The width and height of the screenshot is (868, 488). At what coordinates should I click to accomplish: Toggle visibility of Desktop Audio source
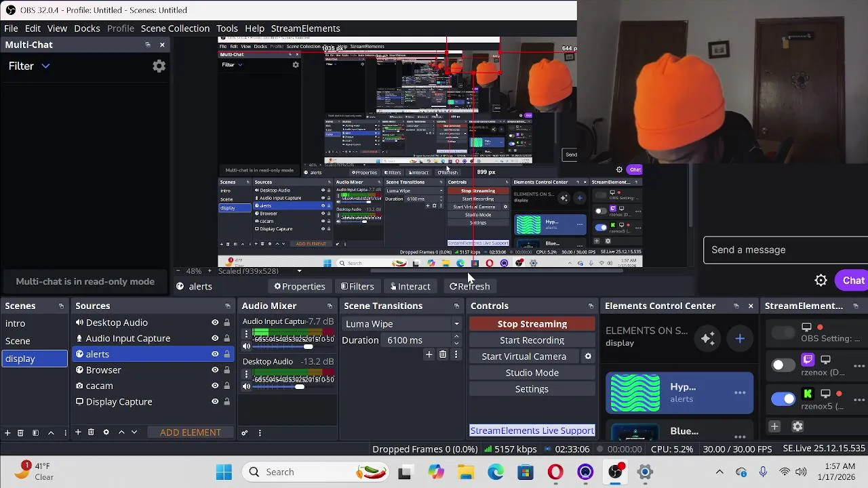point(215,323)
